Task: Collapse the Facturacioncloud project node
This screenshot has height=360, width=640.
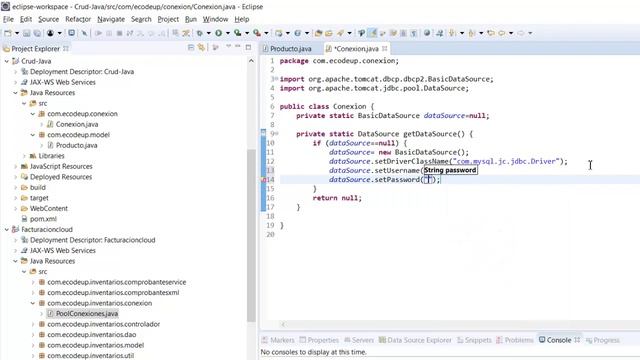Action: pos(7,230)
